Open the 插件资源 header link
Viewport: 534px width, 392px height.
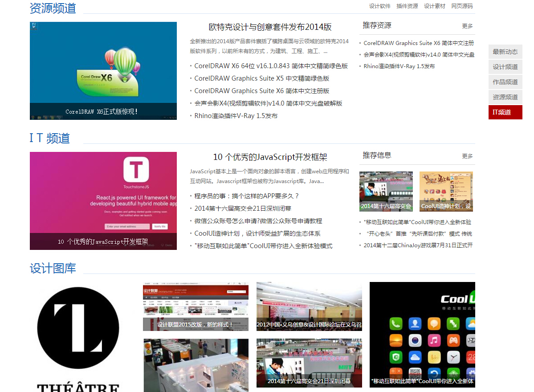pyautogui.click(x=407, y=6)
